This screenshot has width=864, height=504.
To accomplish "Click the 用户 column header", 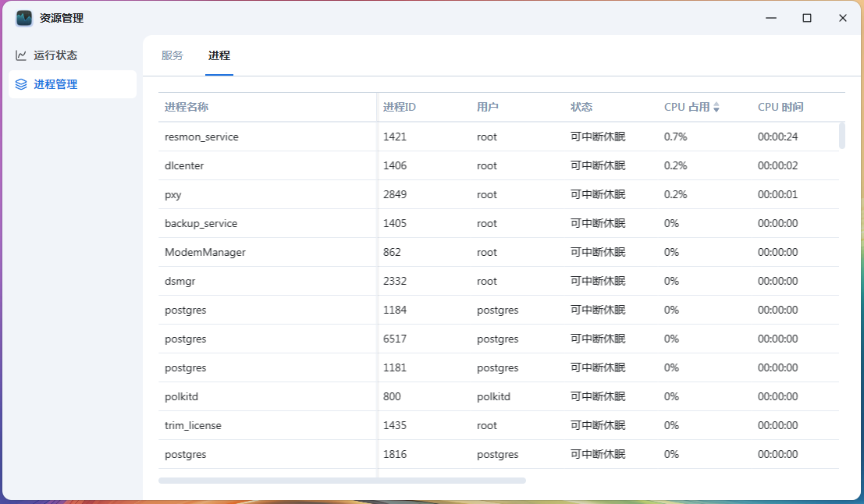I will 488,107.
